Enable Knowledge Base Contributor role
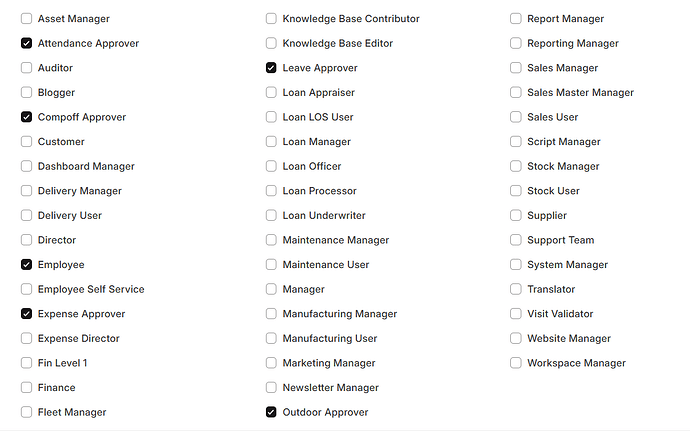690x431 pixels. (x=271, y=18)
